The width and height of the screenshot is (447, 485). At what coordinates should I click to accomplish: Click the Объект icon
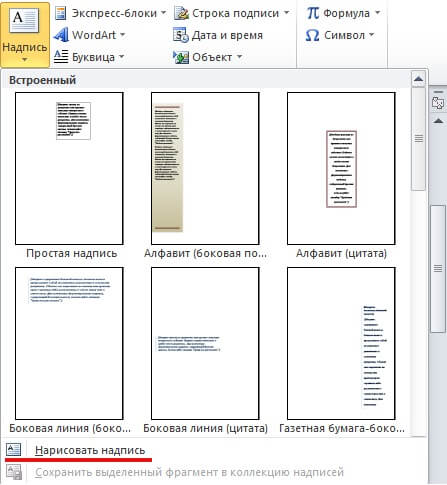coord(181,57)
